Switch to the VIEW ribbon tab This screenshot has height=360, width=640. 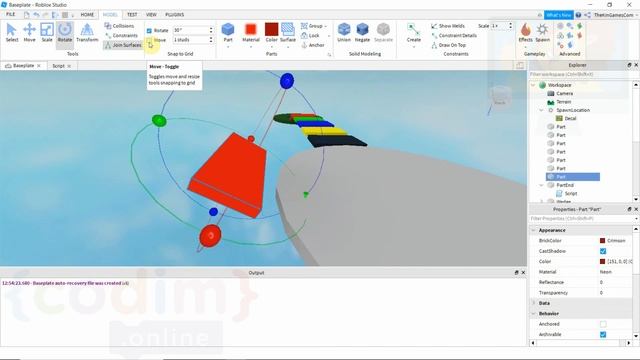click(x=151, y=15)
